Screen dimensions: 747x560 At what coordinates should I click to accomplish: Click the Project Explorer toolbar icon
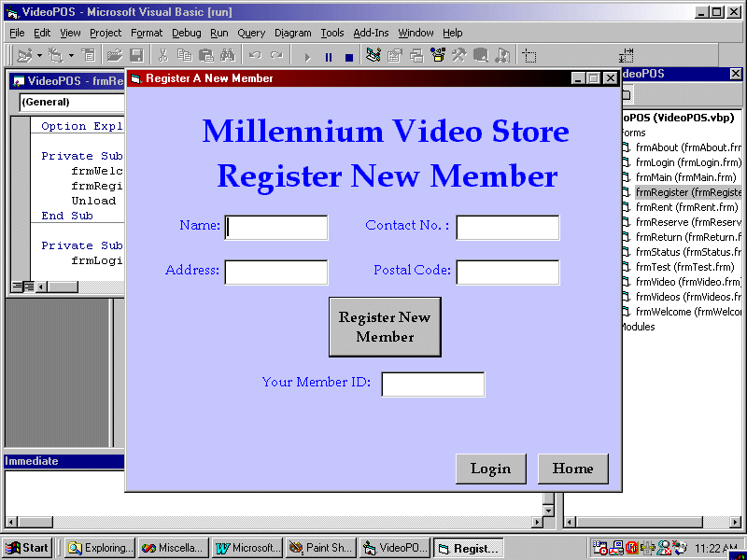tap(372, 55)
